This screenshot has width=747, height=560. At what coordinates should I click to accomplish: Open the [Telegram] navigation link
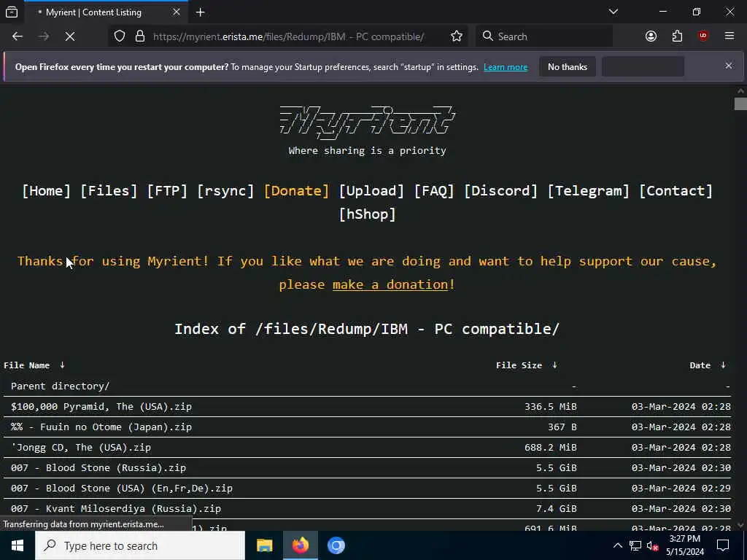589,191
